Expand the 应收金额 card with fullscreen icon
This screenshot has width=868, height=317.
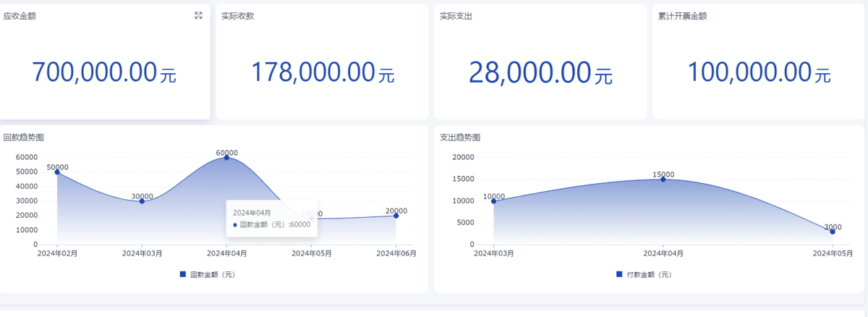[198, 15]
